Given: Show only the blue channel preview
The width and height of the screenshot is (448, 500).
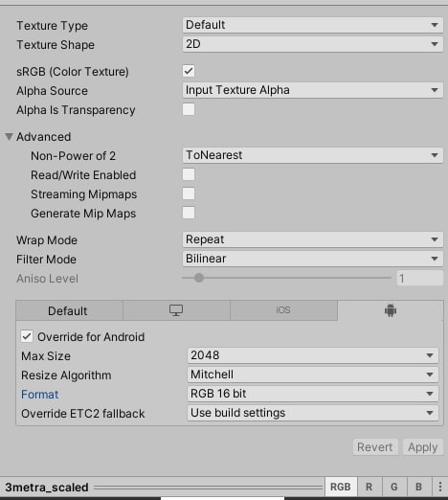Looking at the screenshot, I should pyautogui.click(x=419, y=487).
